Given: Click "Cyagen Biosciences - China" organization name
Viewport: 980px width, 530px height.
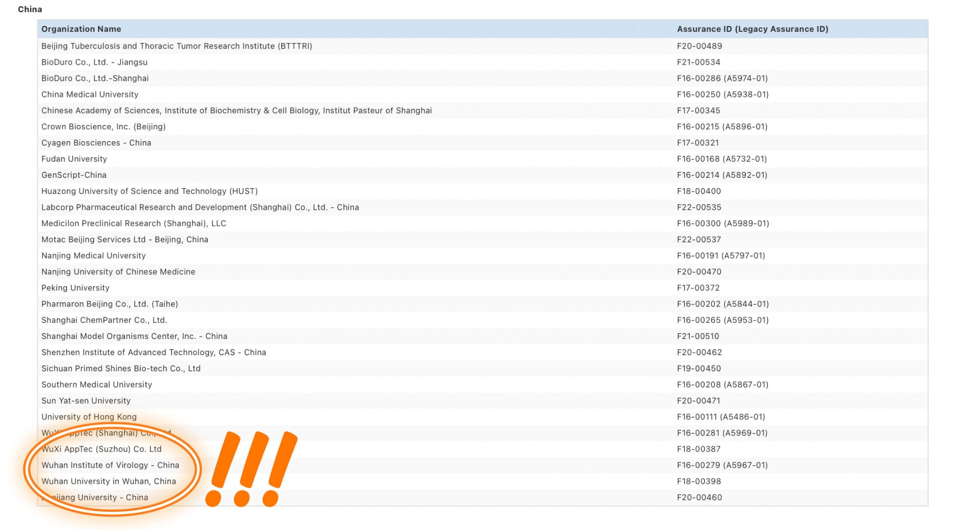Looking at the screenshot, I should tap(96, 143).
